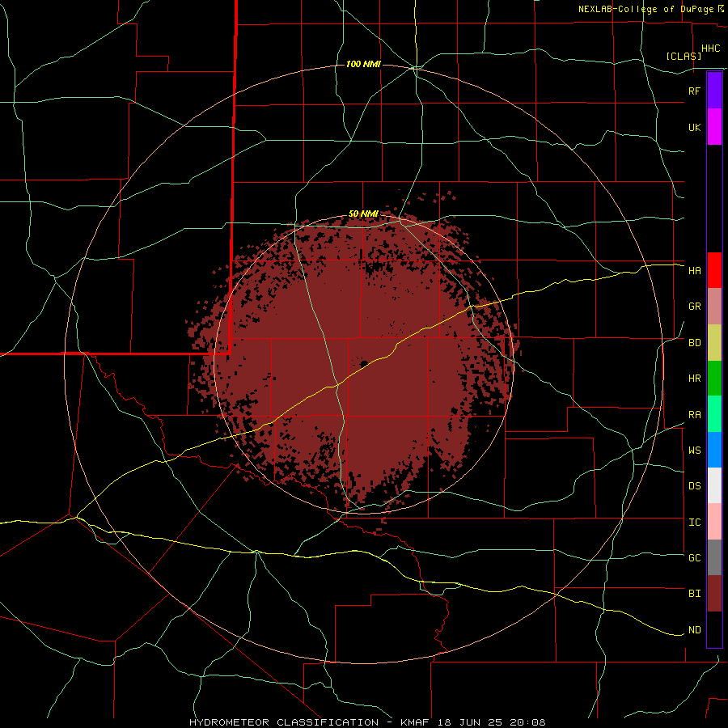Pick the light green RA color swatch
728x728 pixels.
[x=714, y=414]
